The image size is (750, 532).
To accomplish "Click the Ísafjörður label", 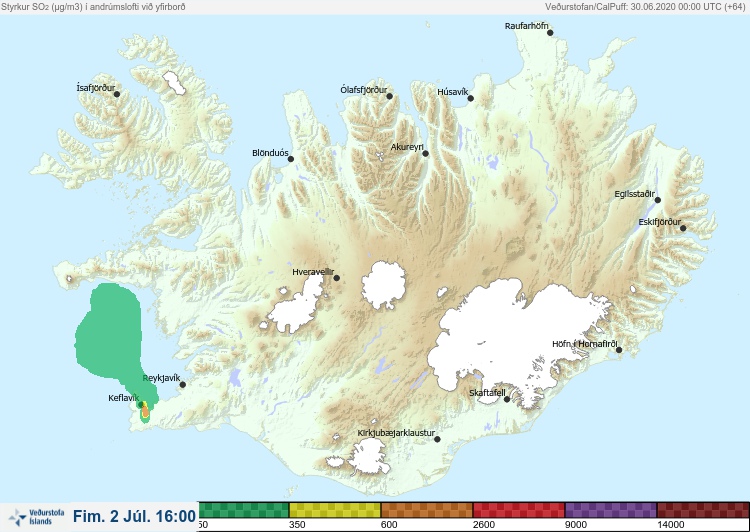I will coord(96,88).
